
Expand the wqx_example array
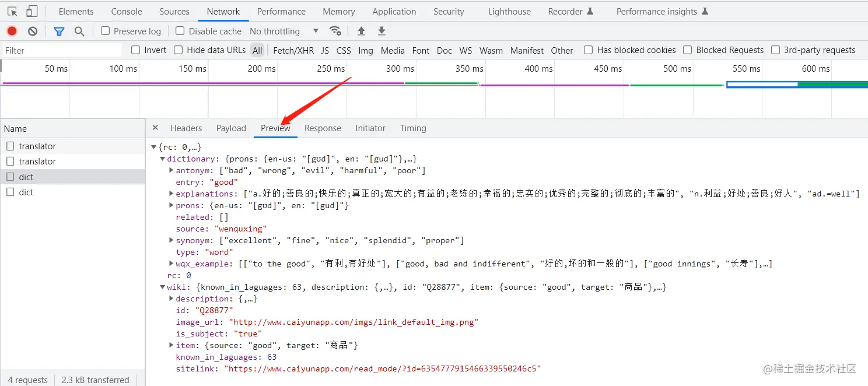171,264
